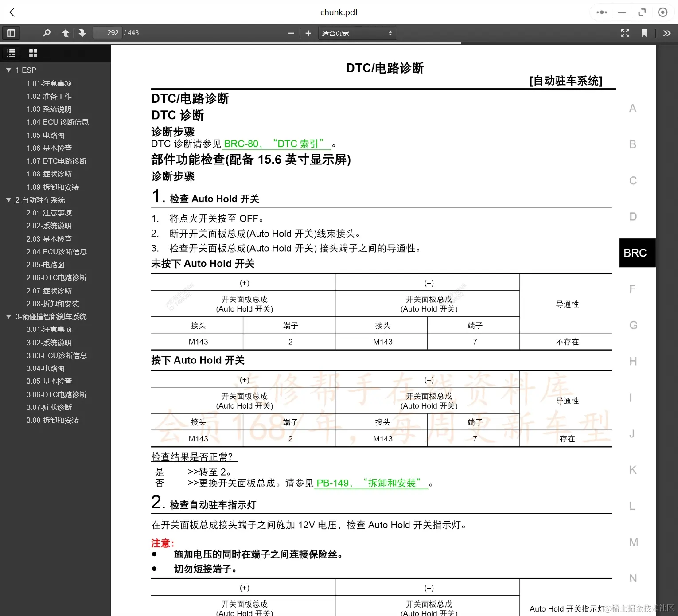The image size is (678, 616).
Task: Open the PB-149 拆卸和安装 link
Action: 371,483
